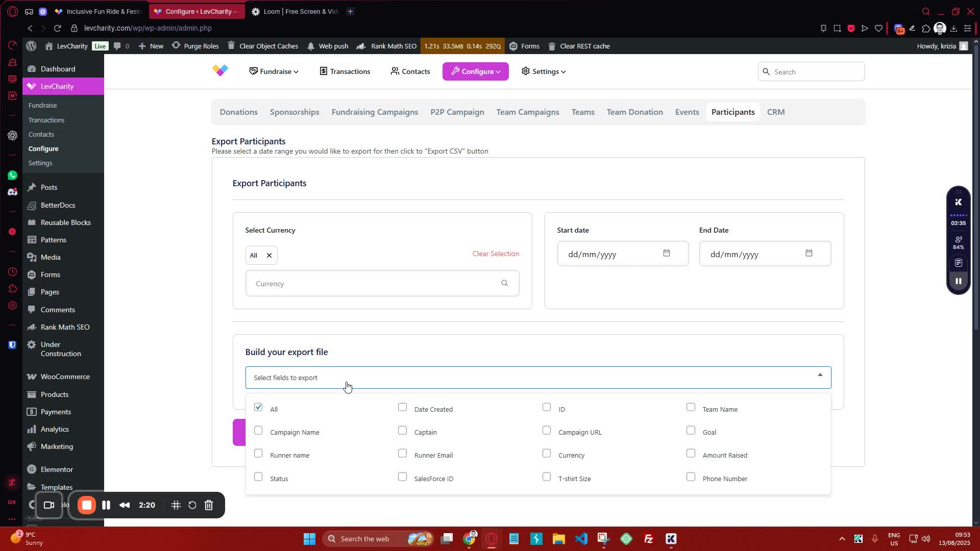Uncheck the All fields checkbox
980x551 pixels.
pos(258,407)
